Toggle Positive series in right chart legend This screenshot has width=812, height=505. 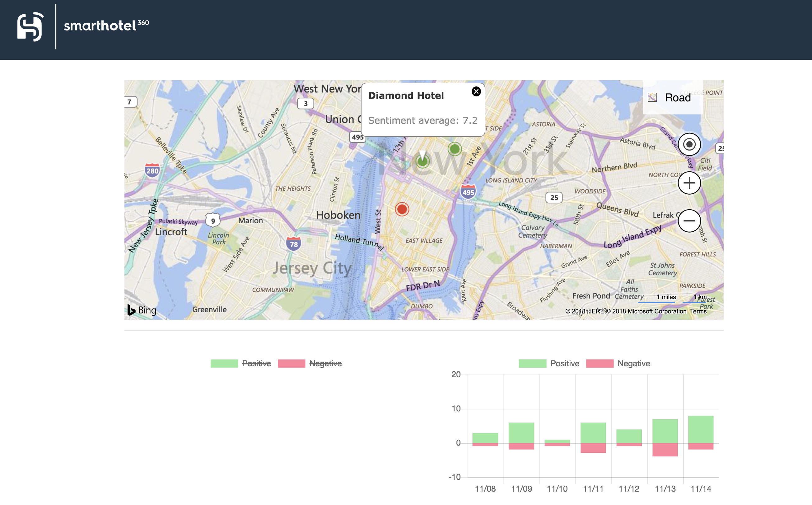564,364
